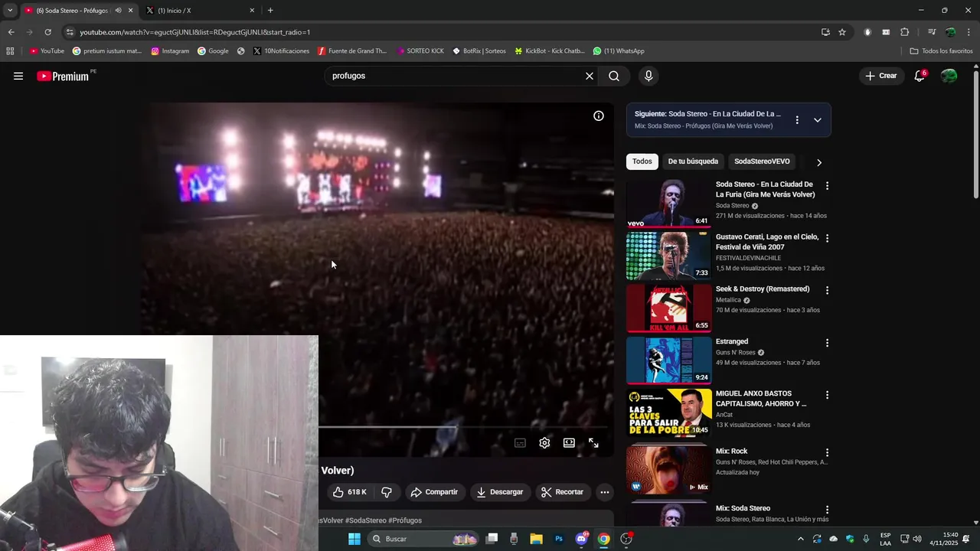Viewport: 980px width, 551px height.
Task: Open the notifications bell
Action: [920, 76]
